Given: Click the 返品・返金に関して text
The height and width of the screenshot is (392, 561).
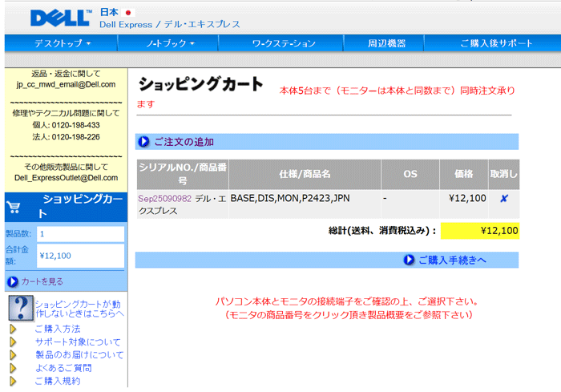Looking at the screenshot, I should click(x=66, y=74).
